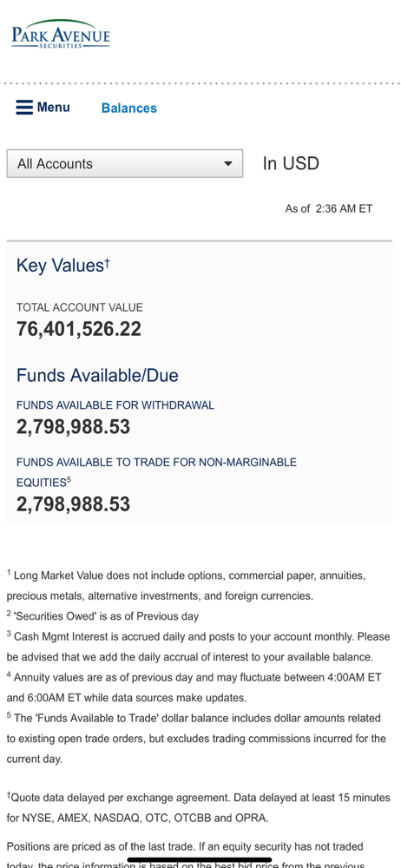Click the Funds Available/Due section heading
401x868 pixels.
pos(97,376)
